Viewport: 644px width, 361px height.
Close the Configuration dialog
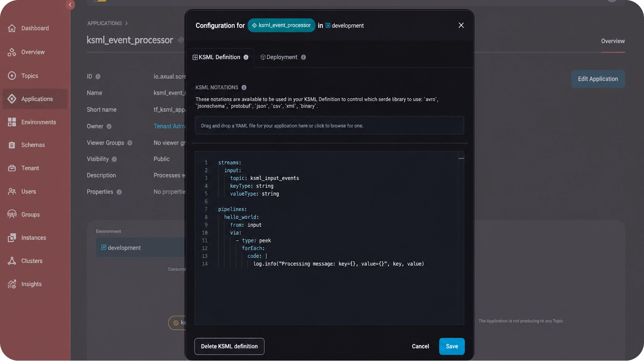pos(461,25)
